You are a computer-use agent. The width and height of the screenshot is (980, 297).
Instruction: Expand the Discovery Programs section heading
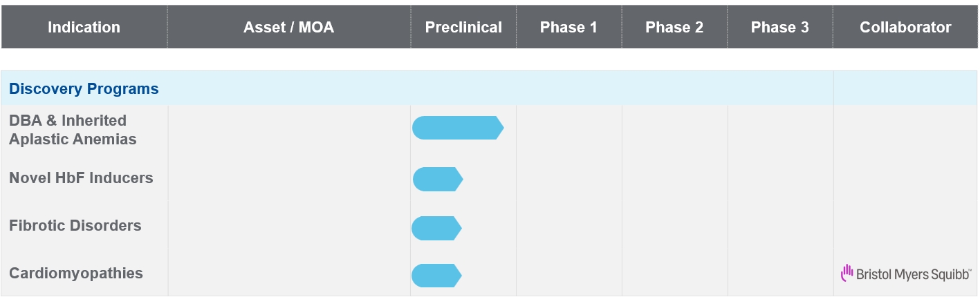tap(84, 89)
